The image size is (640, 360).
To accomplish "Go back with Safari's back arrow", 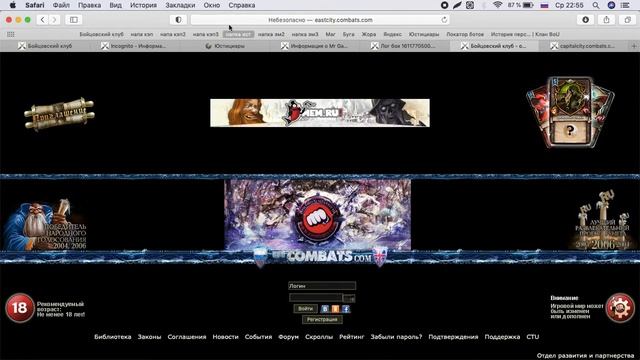I will [42, 20].
